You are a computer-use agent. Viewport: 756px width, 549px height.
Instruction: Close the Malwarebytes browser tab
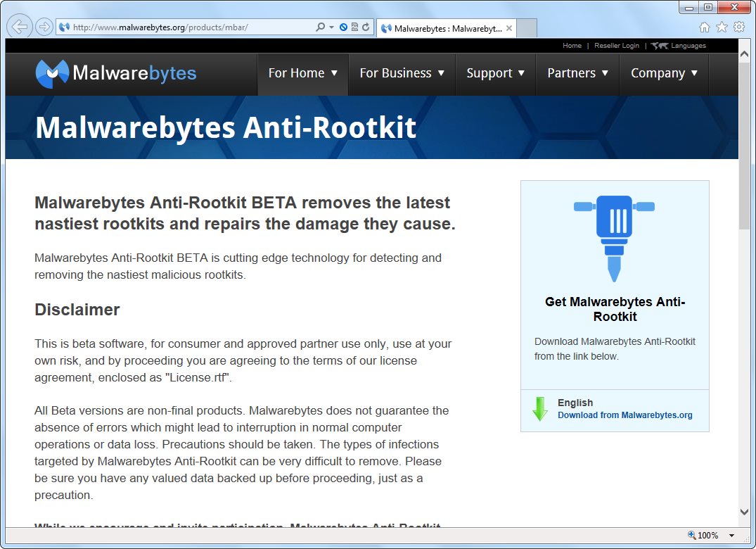(509, 28)
